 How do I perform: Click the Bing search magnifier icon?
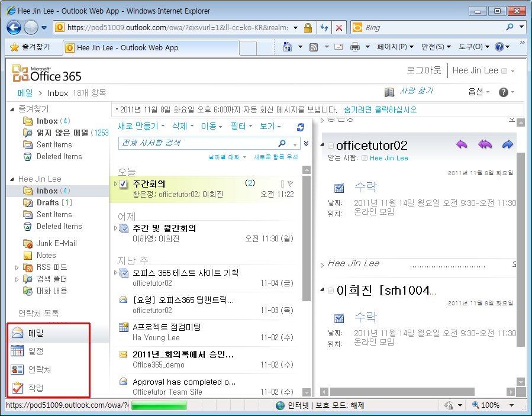point(510,27)
